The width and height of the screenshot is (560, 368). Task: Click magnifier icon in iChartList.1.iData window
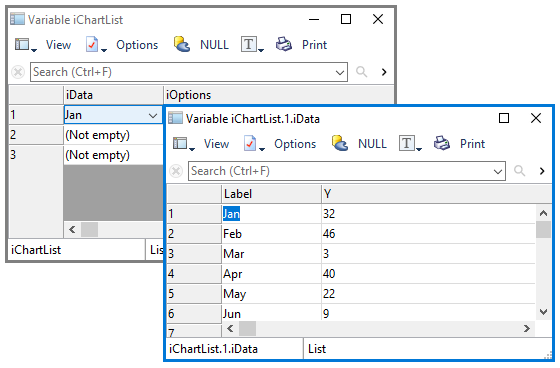tap(519, 171)
